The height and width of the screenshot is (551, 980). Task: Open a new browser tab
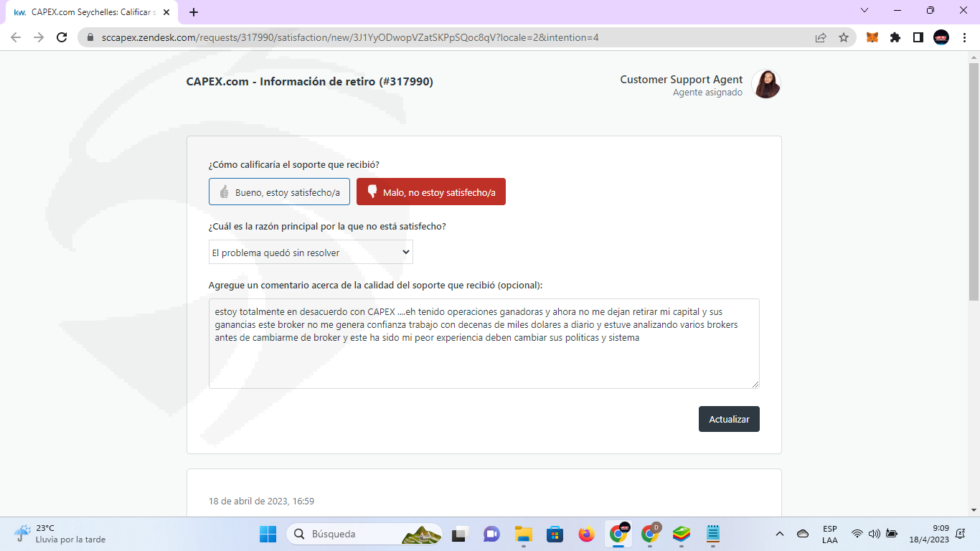coord(194,12)
